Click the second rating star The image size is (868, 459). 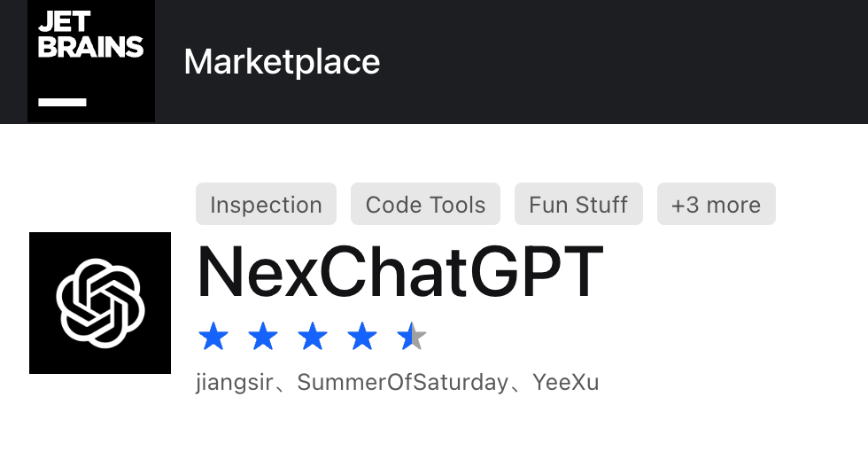click(x=263, y=337)
